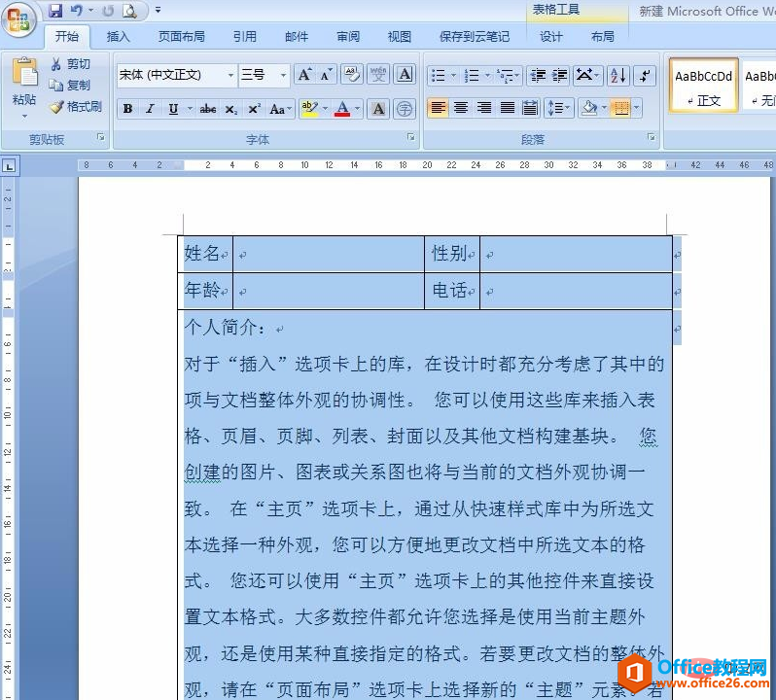Select the 正文 style thumbnail
This screenshot has width=776, height=700.
(x=703, y=86)
